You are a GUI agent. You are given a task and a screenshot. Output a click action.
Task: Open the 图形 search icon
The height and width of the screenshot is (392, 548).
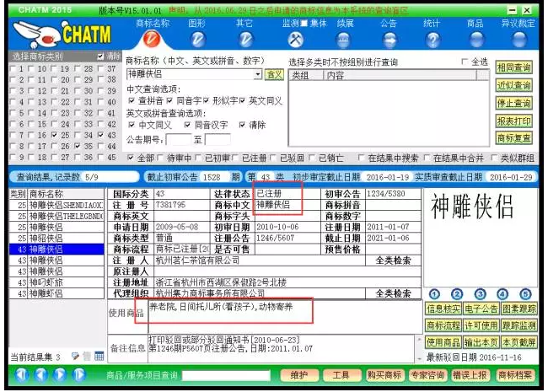pyautogui.click(x=198, y=39)
